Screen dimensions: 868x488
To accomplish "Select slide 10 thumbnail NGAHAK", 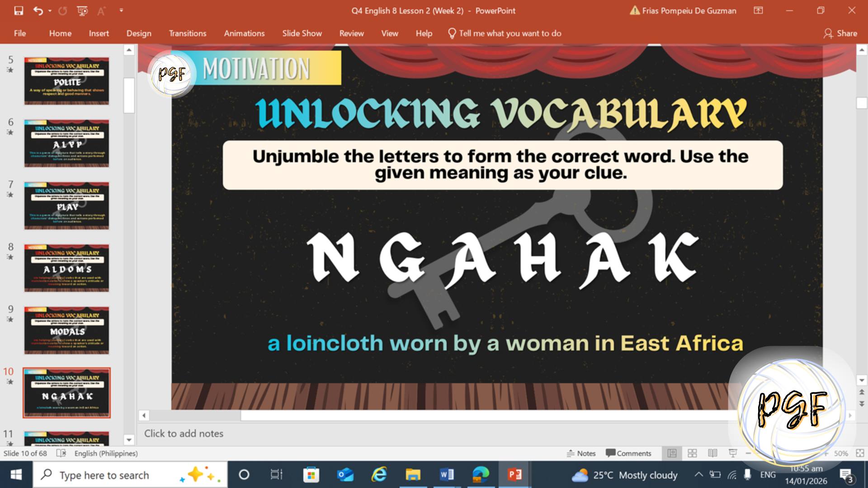I will tap(66, 393).
